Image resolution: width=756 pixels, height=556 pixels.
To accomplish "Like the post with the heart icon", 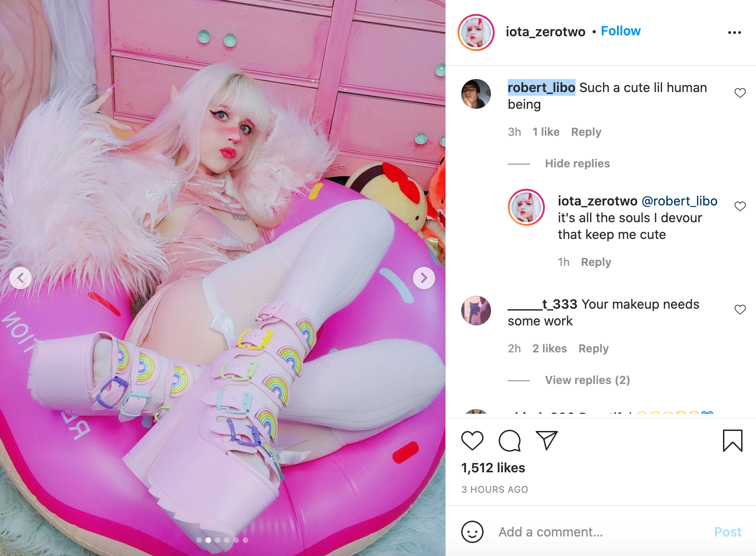I will (x=472, y=440).
